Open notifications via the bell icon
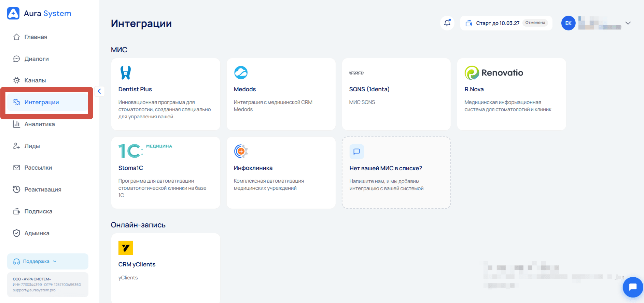The height and width of the screenshot is (303, 644). (447, 23)
